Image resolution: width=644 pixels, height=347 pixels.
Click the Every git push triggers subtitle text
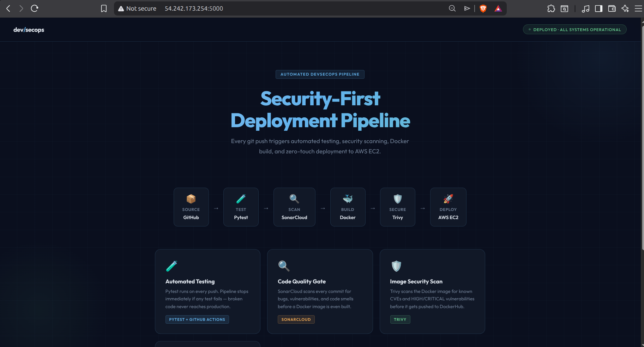point(320,146)
